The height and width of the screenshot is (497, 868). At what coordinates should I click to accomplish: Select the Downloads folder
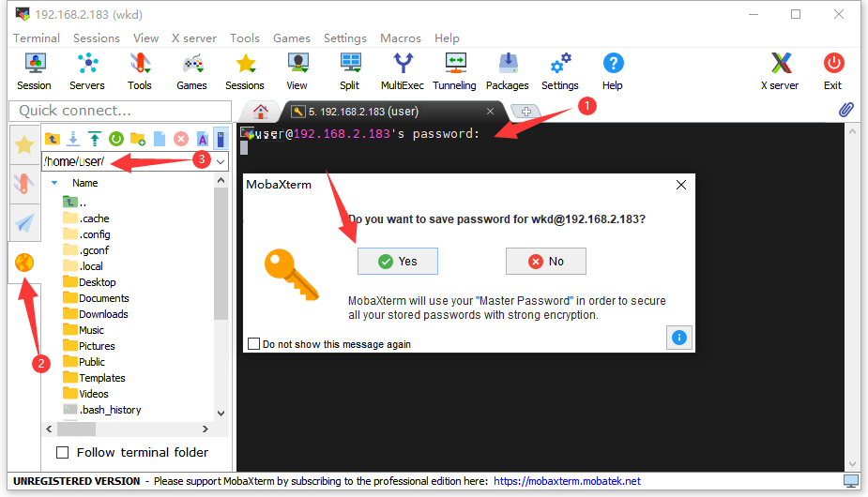tap(95, 314)
